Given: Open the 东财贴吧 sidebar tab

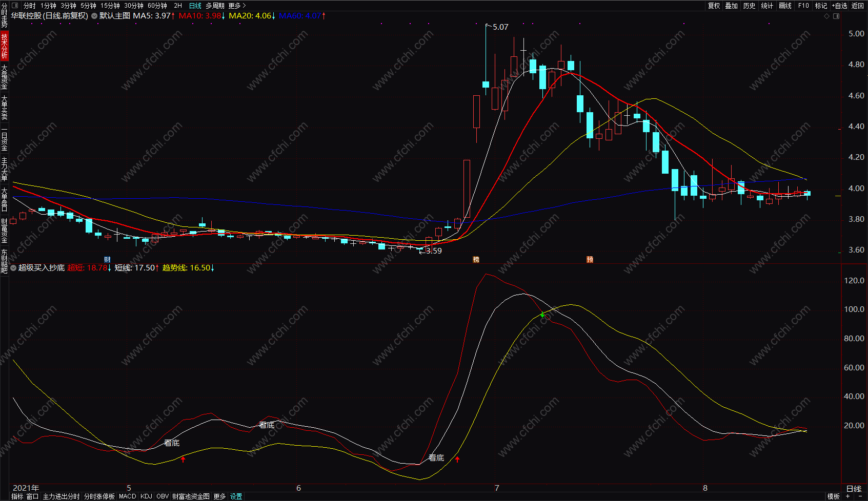Looking at the screenshot, I should [x=4, y=261].
